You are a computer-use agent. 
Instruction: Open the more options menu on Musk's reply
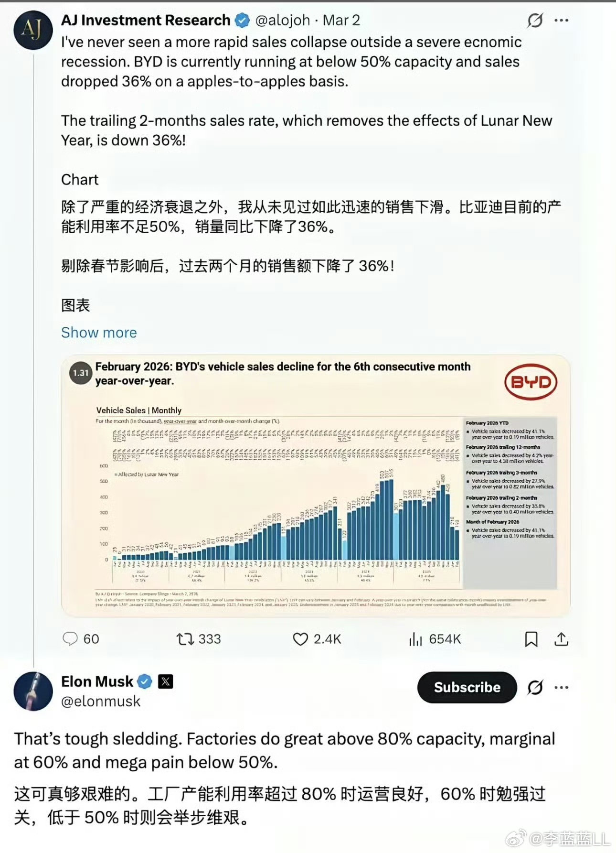[562, 688]
